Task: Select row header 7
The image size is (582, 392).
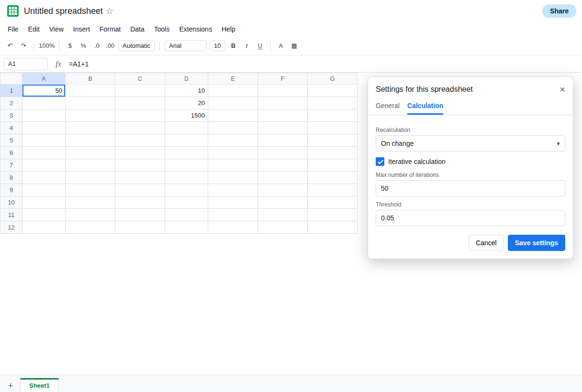Action: [x=11, y=165]
